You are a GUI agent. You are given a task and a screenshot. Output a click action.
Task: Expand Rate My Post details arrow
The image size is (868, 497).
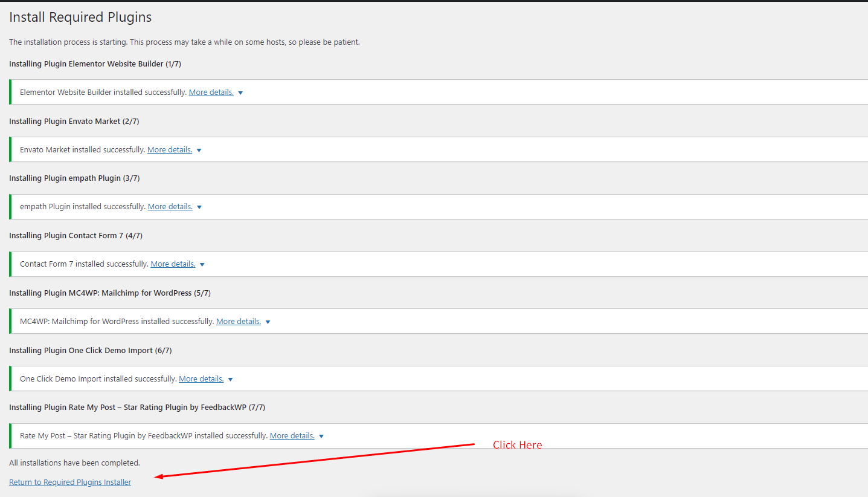pos(321,437)
